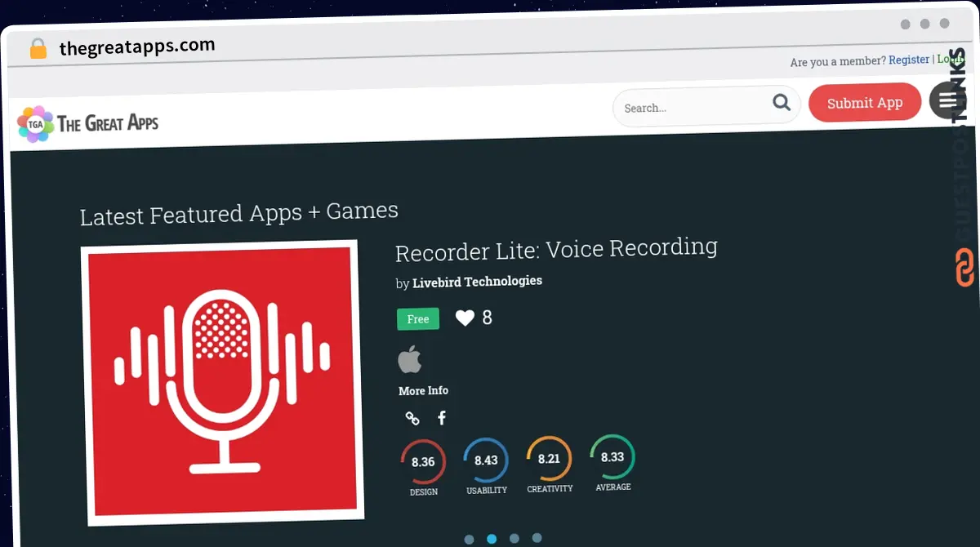The image size is (980, 547).
Task: Click the orange chain link side icon
Action: [x=965, y=268]
